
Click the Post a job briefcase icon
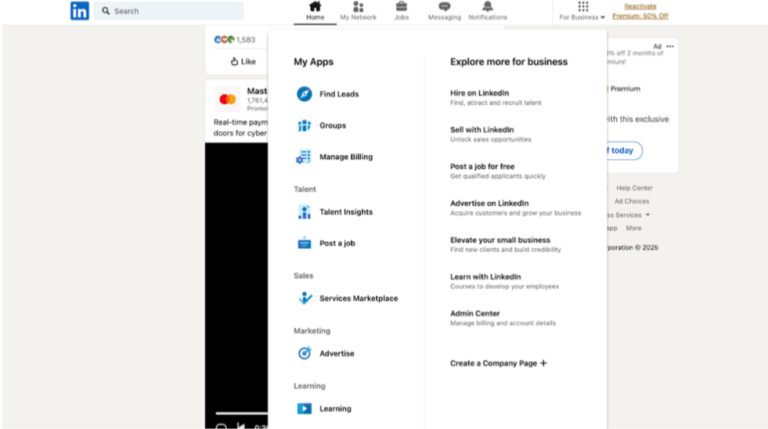pyautogui.click(x=304, y=243)
